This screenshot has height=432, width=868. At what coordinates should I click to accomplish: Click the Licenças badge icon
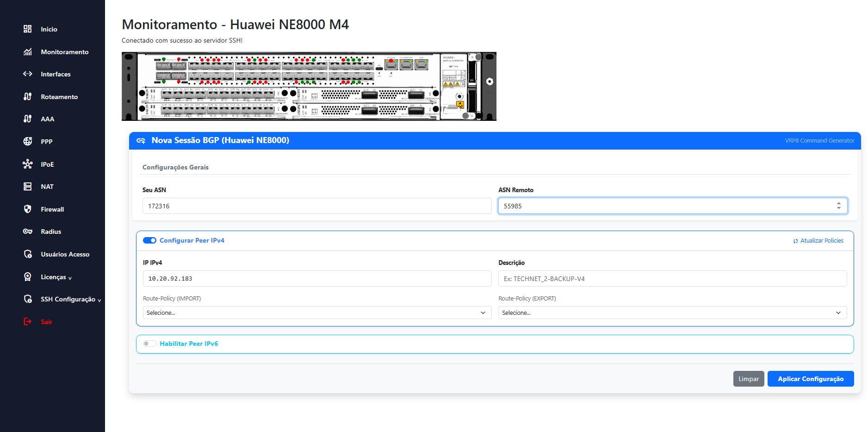click(28, 277)
